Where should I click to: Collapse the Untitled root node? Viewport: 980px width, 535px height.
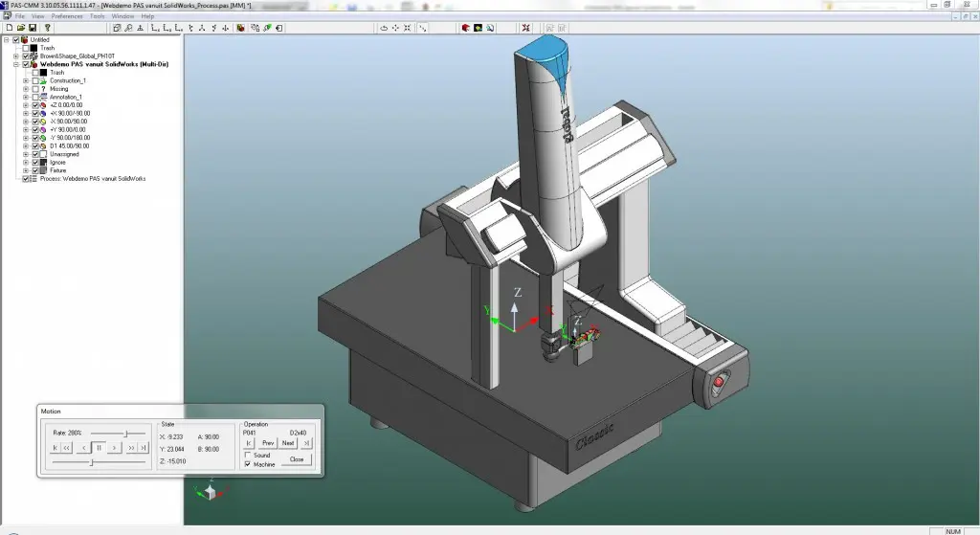pyautogui.click(x=7, y=39)
